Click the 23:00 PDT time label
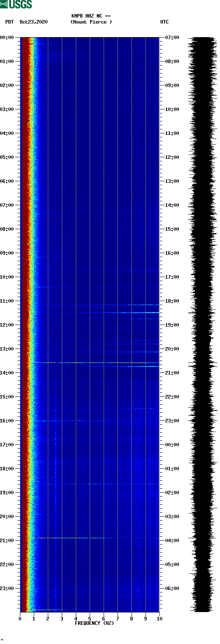This screenshot has width=220, height=644. click(x=7, y=589)
